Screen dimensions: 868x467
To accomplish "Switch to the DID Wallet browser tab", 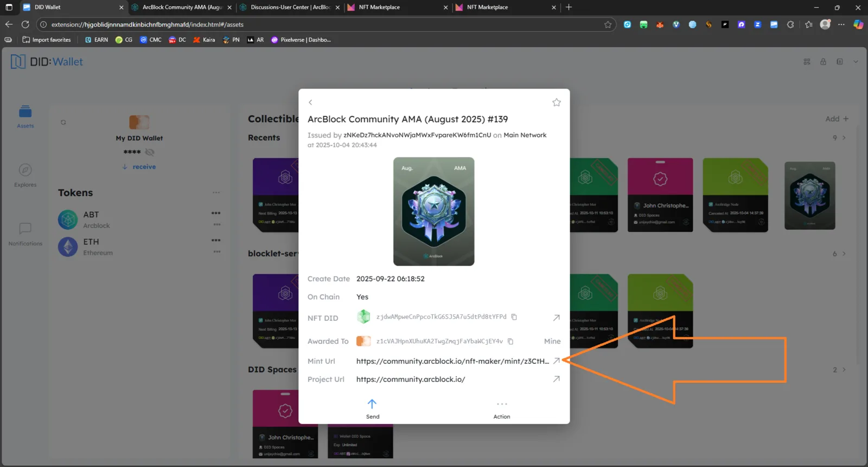I will 73,8.
